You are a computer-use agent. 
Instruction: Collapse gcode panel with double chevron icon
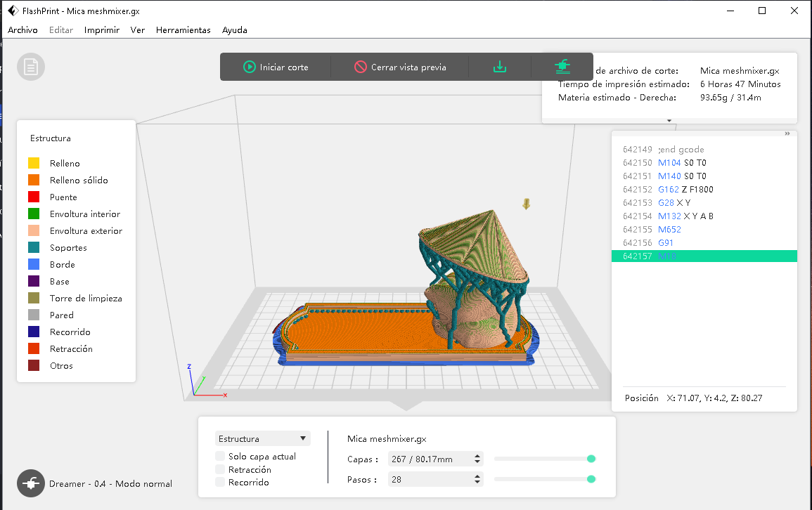(x=787, y=133)
